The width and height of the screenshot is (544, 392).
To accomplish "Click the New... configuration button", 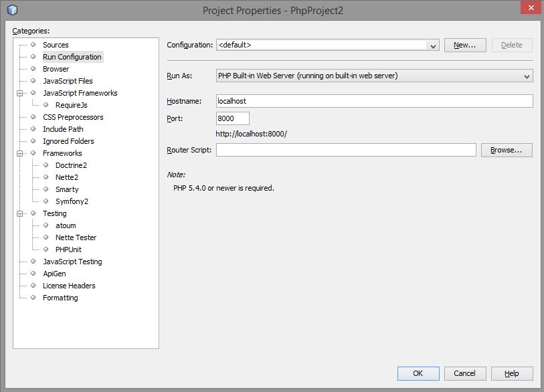I will (465, 45).
